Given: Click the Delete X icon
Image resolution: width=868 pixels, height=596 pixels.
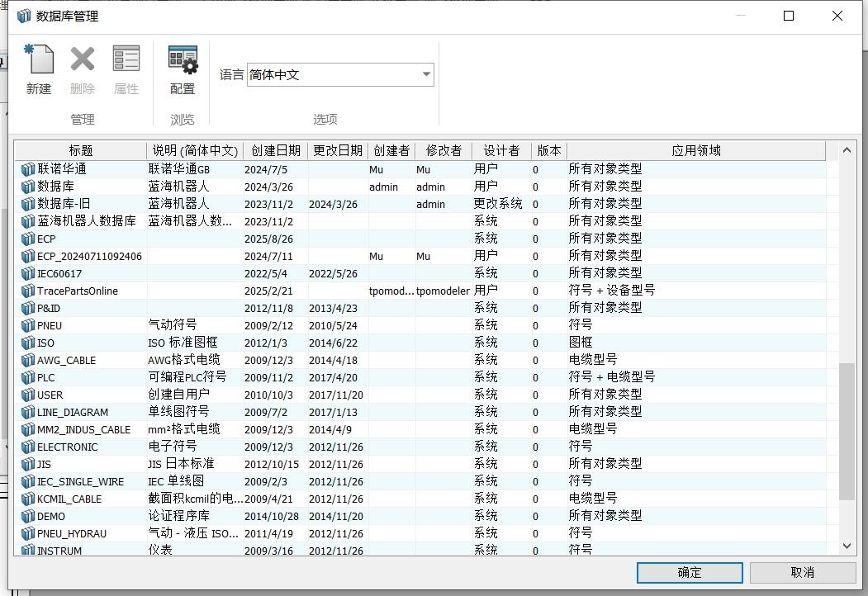Looking at the screenshot, I should click(83, 60).
